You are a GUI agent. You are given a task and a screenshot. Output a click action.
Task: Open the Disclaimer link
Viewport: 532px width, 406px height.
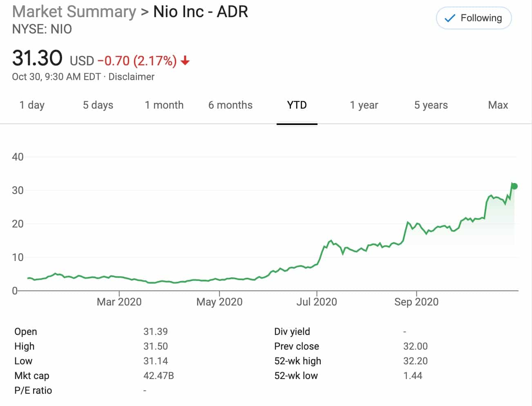tap(131, 77)
